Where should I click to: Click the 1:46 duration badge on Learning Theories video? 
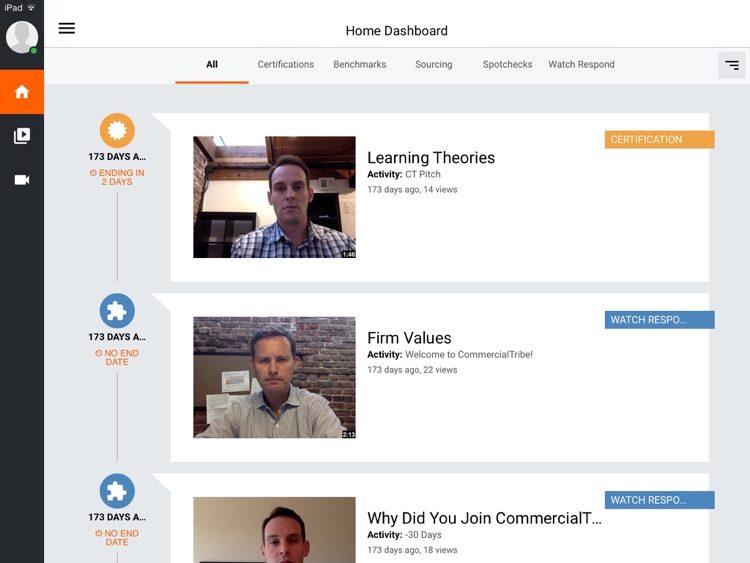(349, 254)
